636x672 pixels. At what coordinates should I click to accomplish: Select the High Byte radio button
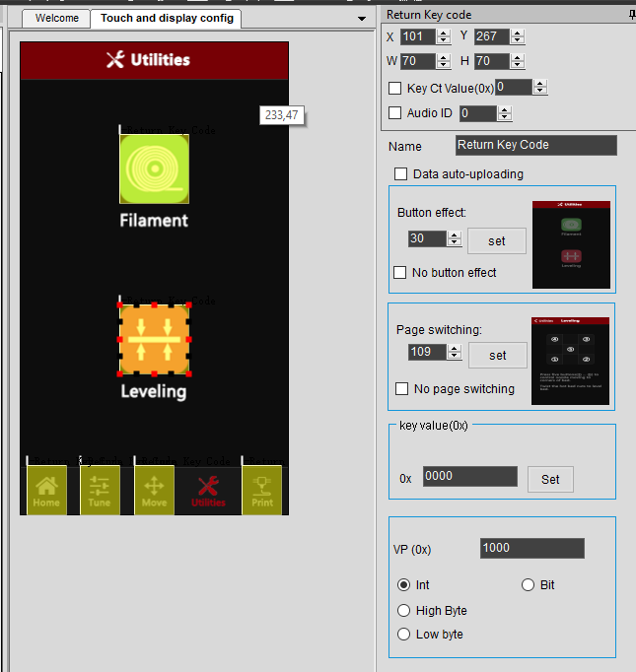click(x=403, y=610)
